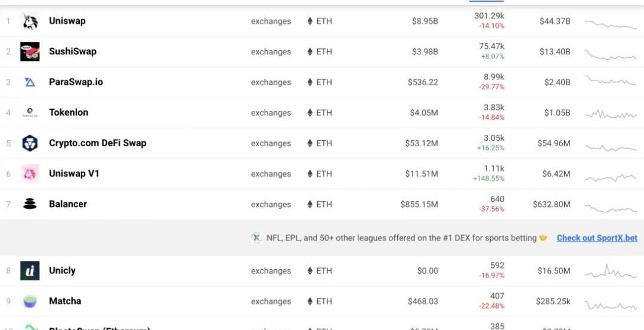Image resolution: width=644 pixels, height=330 pixels.
Task: Select the Crypto.com DeFi Swap name
Action: [x=98, y=143]
